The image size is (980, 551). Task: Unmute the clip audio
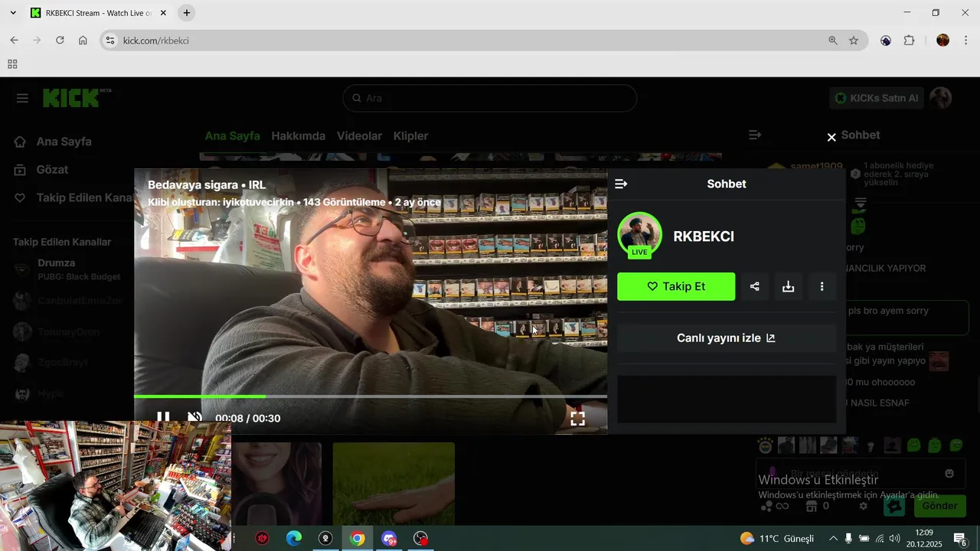click(195, 418)
